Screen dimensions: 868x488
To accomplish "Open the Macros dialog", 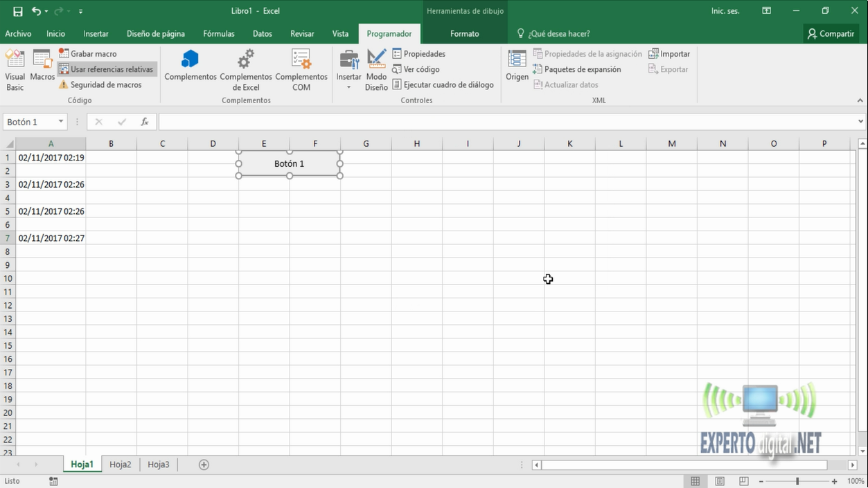I will 42,66.
